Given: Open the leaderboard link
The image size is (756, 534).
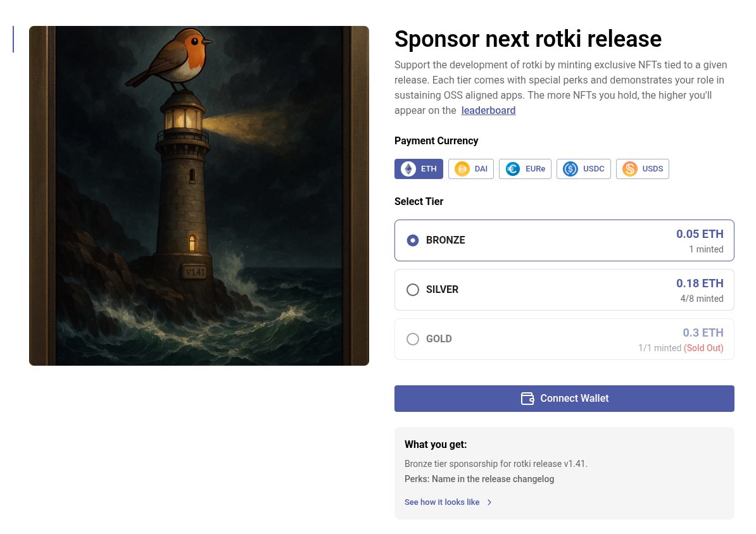Looking at the screenshot, I should [488, 110].
